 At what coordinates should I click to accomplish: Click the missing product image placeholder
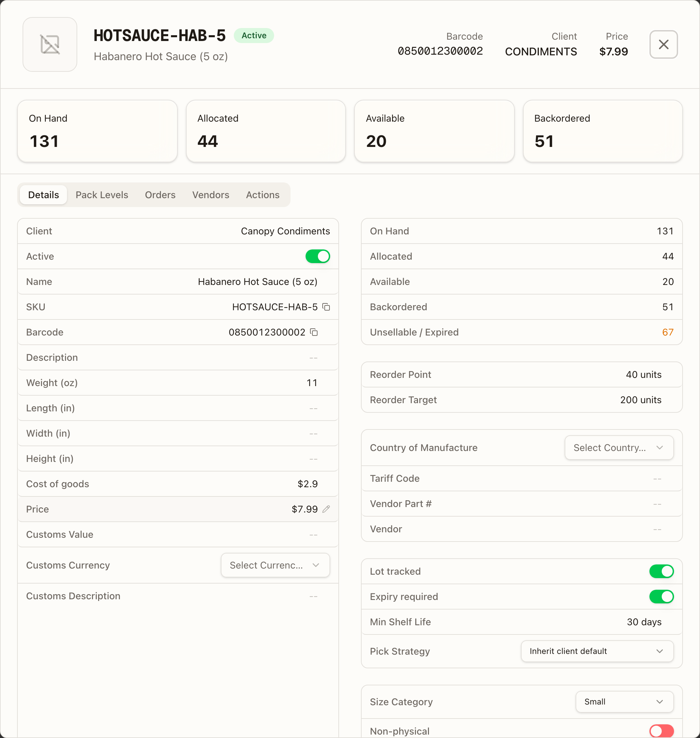click(50, 44)
